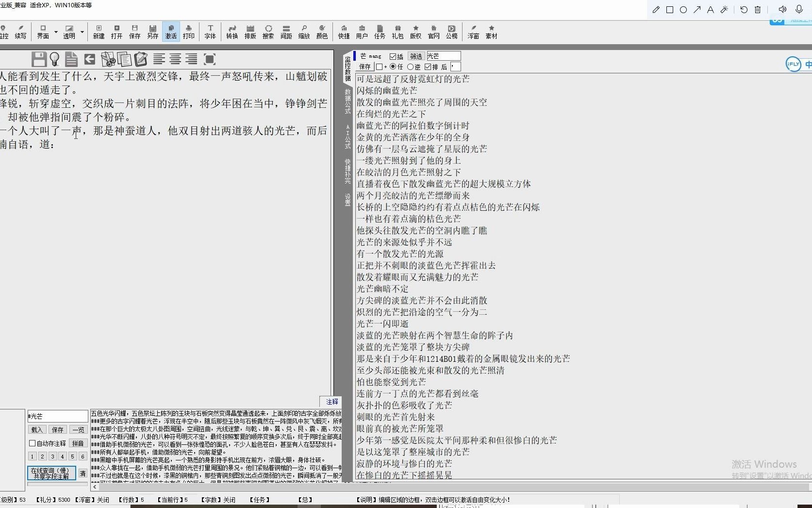Click the filter input field containing 光芒
Screen dimensions: 812x508
coord(444,56)
